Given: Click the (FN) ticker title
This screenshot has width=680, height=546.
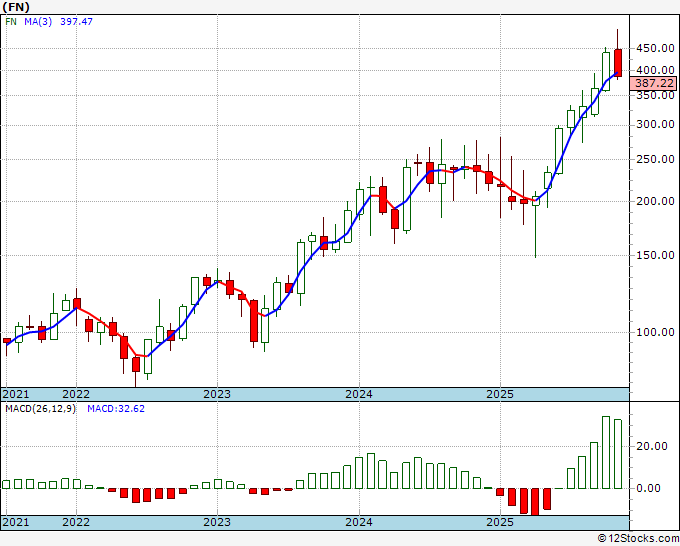Looking at the screenshot, I should click(16, 7).
